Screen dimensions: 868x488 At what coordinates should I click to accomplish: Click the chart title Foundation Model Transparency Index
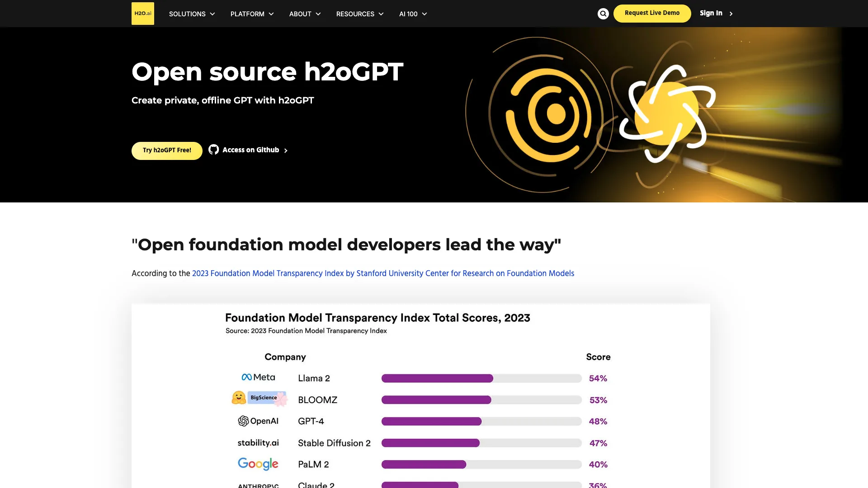click(377, 318)
